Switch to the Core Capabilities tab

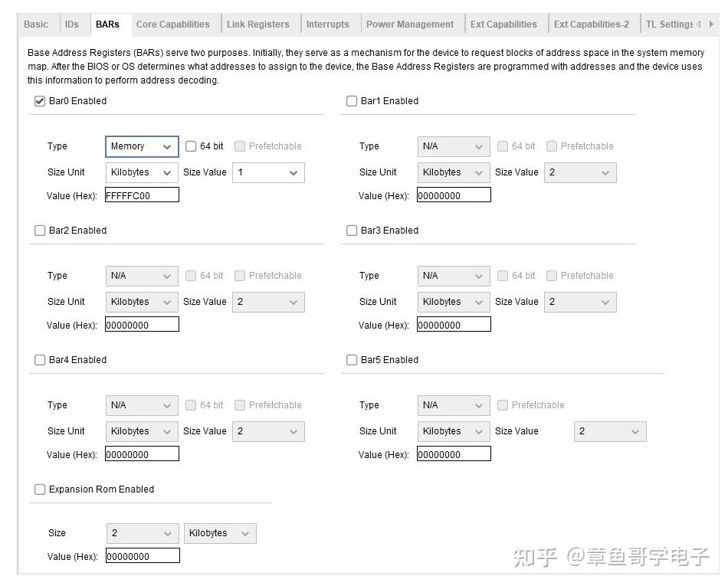pos(172,25)
